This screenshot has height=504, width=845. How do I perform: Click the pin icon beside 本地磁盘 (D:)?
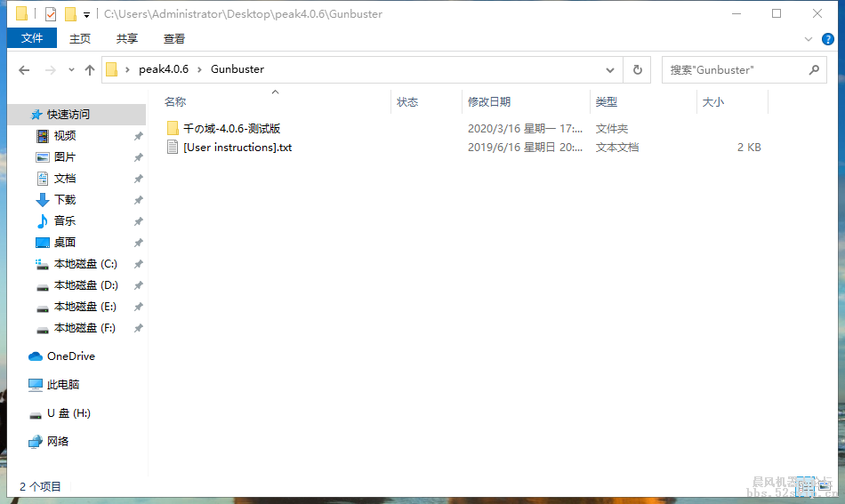click(139, 284)
